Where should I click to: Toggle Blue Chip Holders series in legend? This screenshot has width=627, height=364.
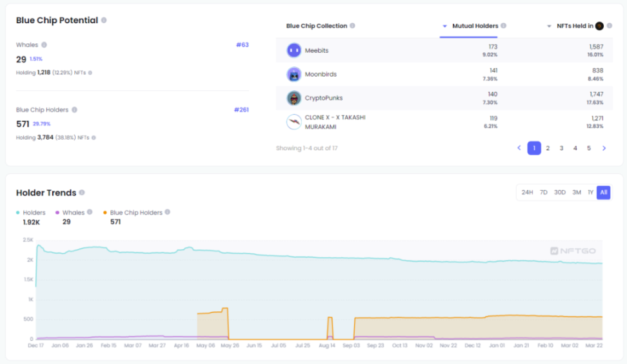coord(133,213)
